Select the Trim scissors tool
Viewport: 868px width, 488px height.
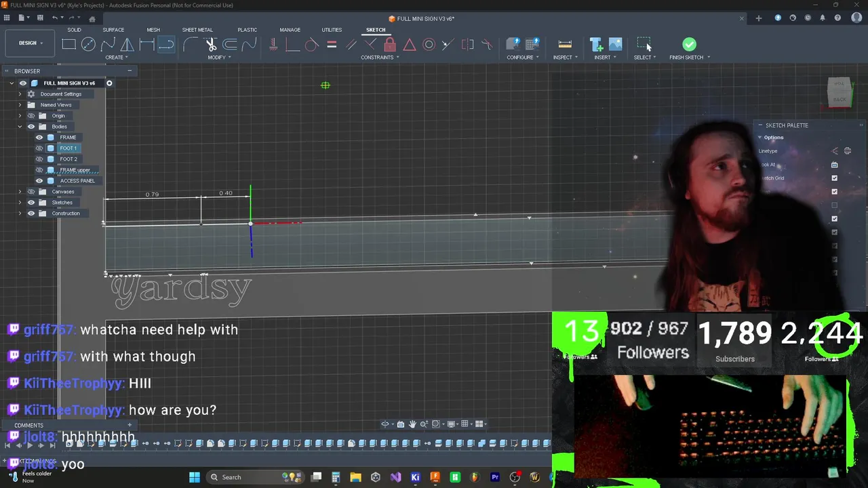tap(211, 45)
